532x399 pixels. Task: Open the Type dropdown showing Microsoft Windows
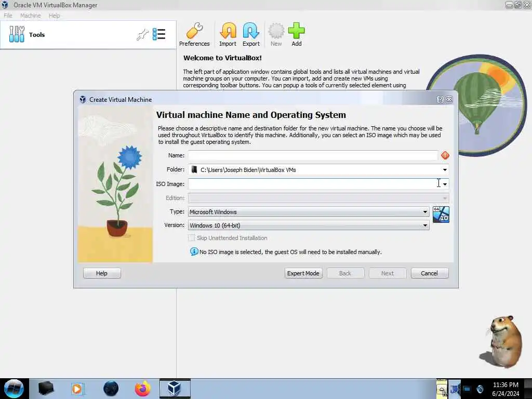309,212
